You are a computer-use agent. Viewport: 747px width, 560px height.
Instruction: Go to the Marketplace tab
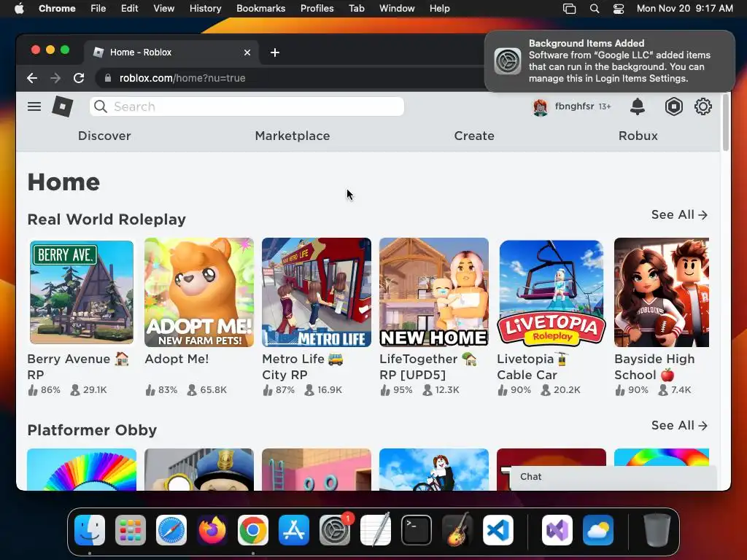pyautogui.click(x=293, y=136)
